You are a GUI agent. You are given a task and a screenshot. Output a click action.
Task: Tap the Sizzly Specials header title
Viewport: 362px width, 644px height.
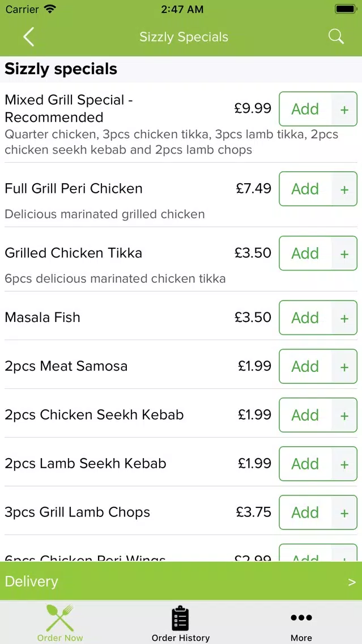click(184, 37)
